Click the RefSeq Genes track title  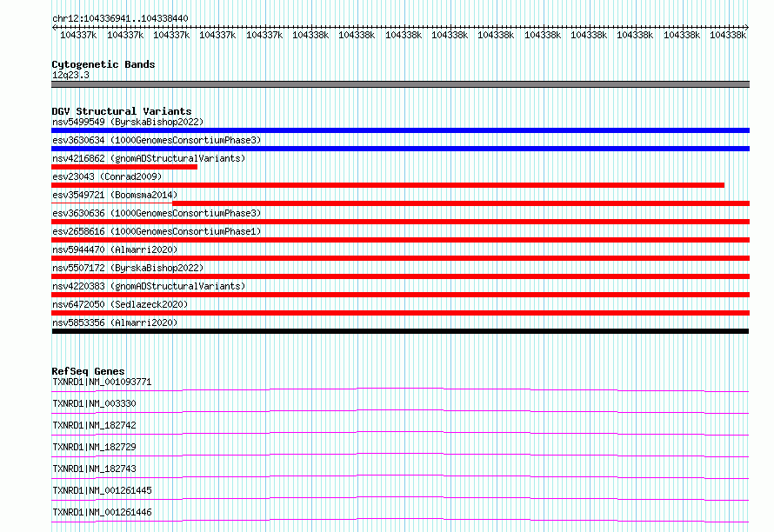click(88, 371)
